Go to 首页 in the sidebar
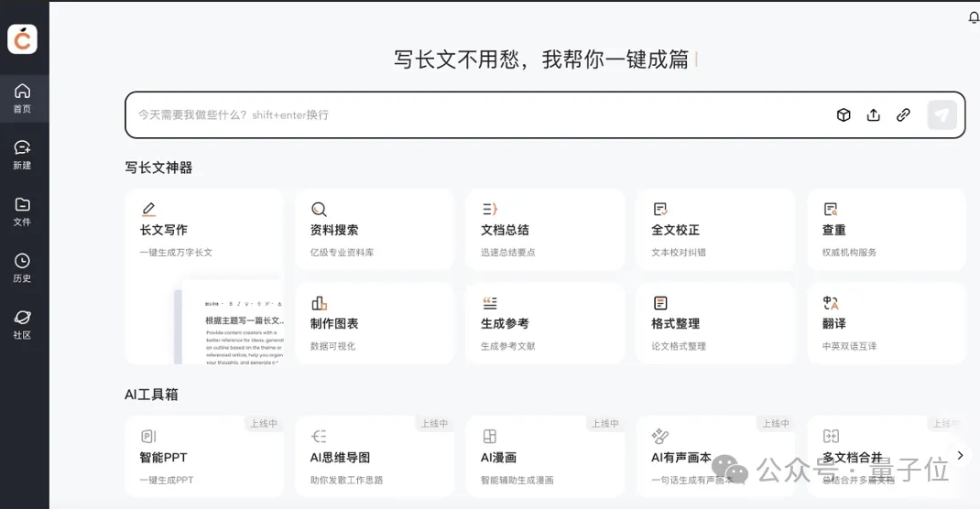The height and width of the screenshot is (509, 980). [x=23, y=99]
